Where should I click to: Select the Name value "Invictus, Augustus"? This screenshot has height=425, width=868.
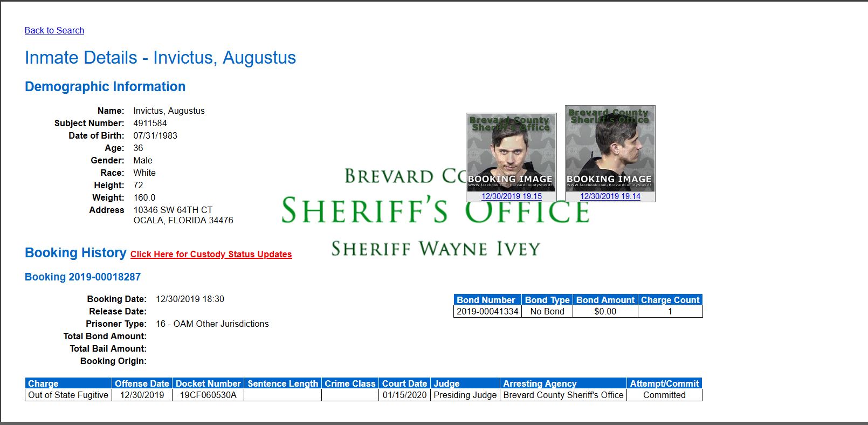[x=169, y=111]
